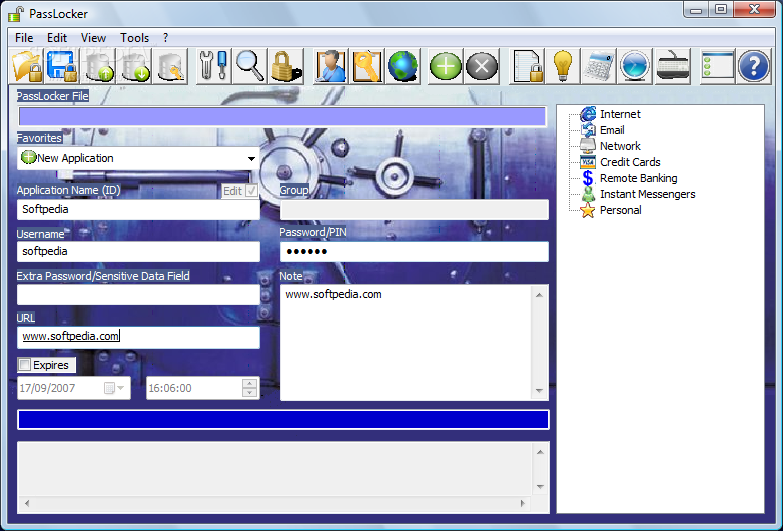Click the bottom pane scroll-up arrow

[x=540, y=452]
